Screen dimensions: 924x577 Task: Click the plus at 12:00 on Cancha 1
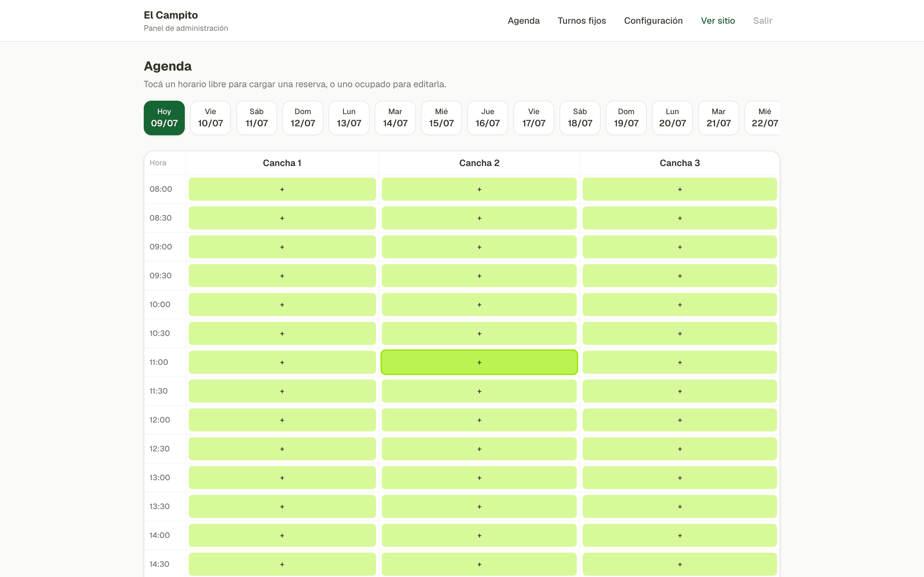282,420
